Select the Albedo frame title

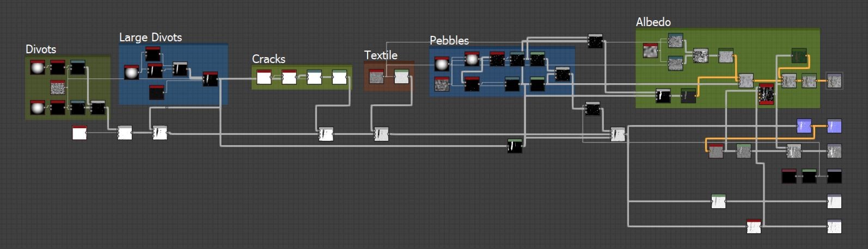click(653, 22)
